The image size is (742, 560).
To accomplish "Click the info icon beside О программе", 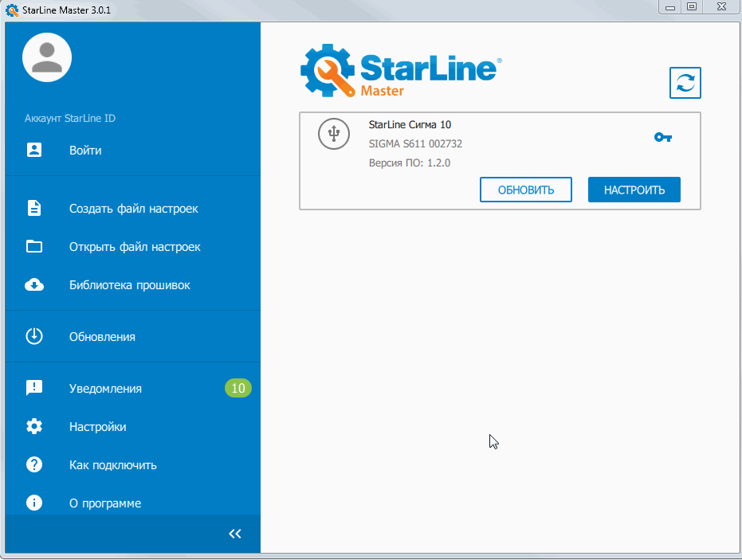I will coord(34,503).
